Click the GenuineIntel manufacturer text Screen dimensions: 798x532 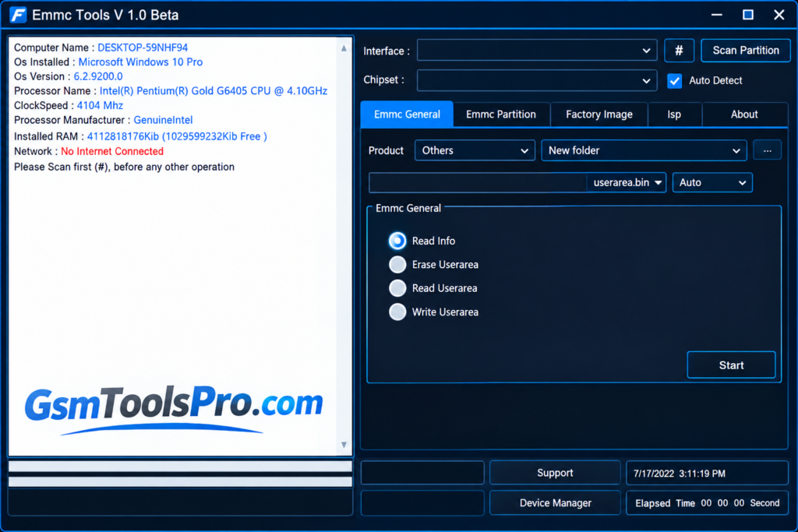[163, 120]
